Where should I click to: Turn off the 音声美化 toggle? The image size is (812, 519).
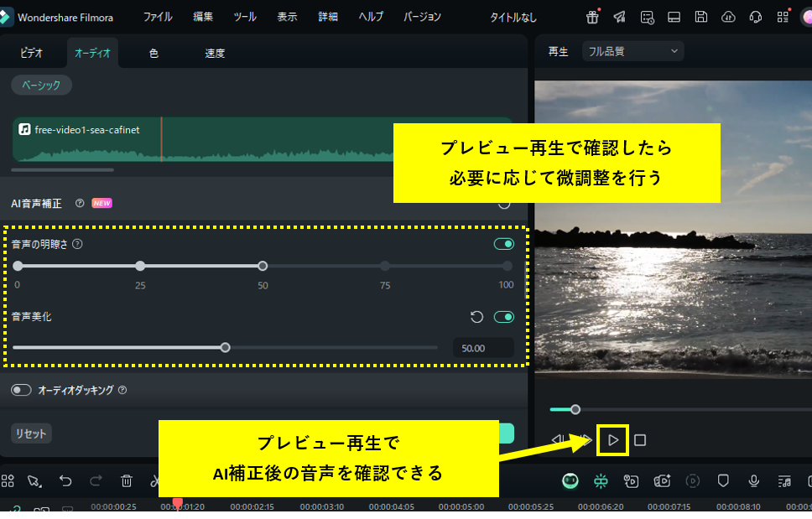pyautogui.click(x=503, y=317)
